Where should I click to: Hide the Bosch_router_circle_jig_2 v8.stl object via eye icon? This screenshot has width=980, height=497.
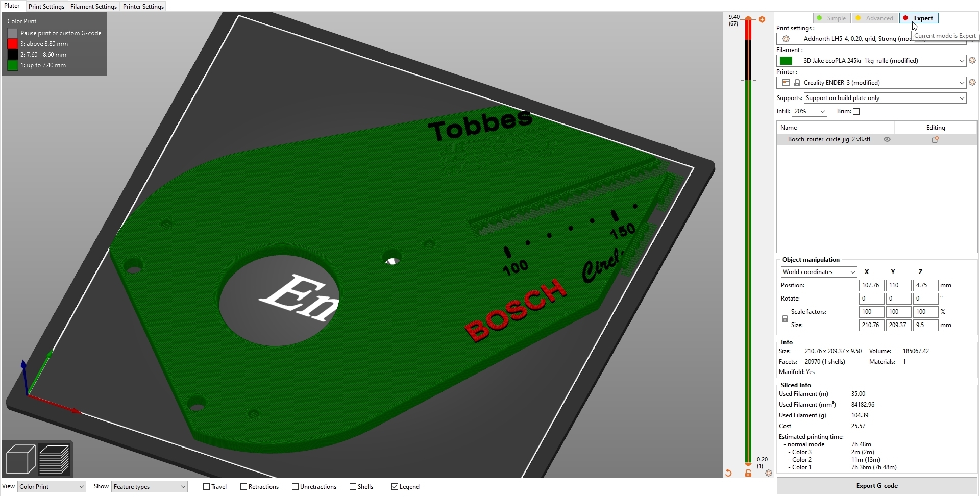coord(887,139)
